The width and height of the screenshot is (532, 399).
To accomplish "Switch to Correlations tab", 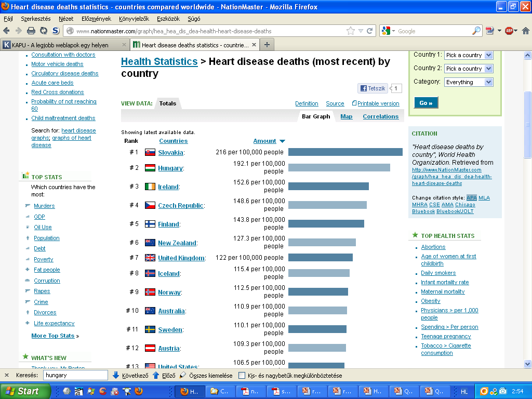I will 381,116.
